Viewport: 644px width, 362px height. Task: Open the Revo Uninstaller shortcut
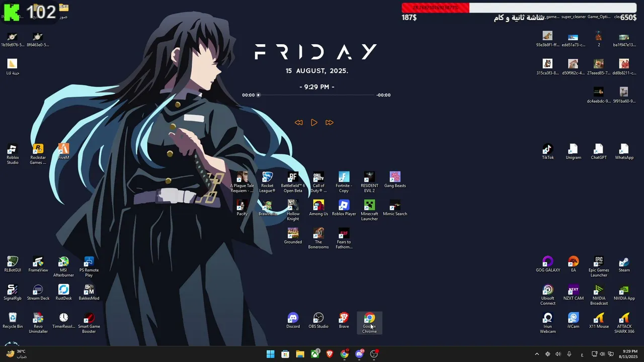pyautogui.click(x=38, y=323)
